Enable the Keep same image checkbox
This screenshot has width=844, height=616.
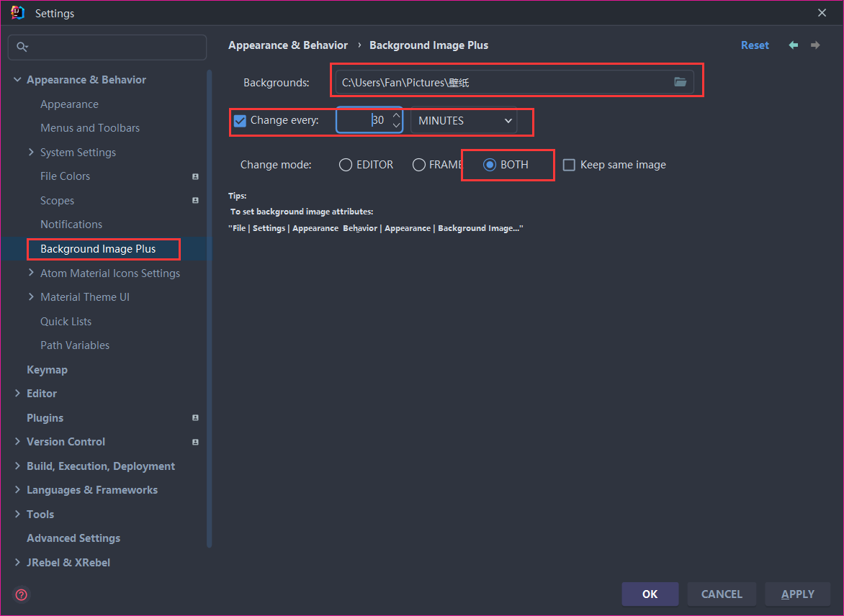[569, 165]
